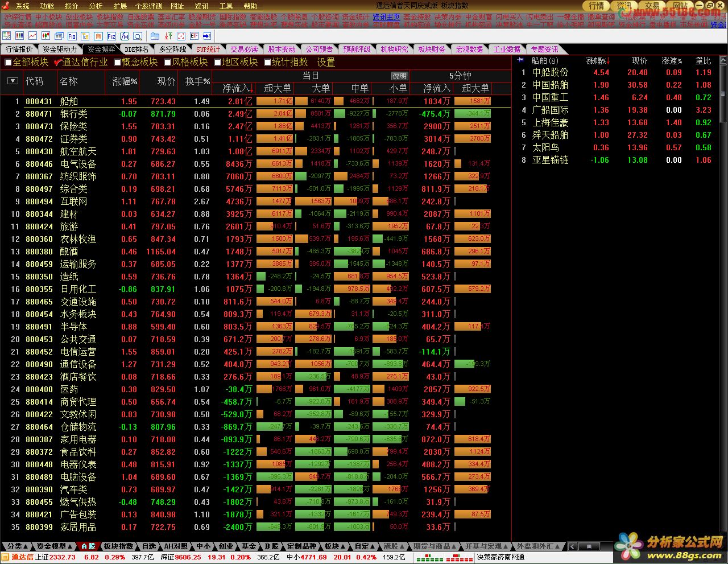Open the quote list toolbar icon
Image resolution: width=728 pixels, height=564 pixels.
7,35
